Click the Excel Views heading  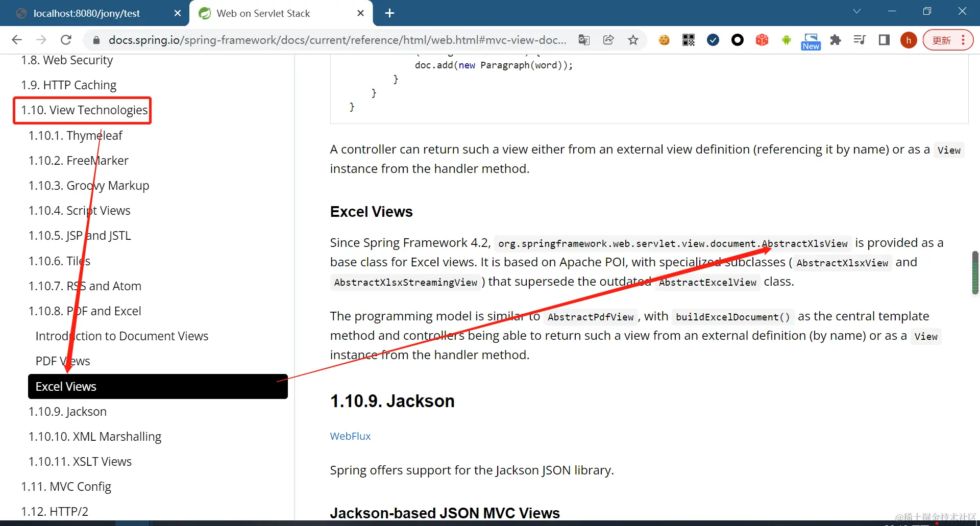coord(371,212)
